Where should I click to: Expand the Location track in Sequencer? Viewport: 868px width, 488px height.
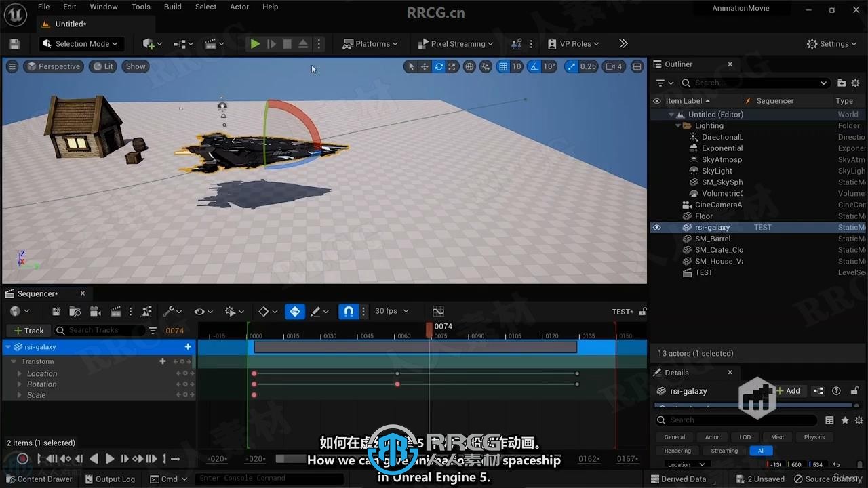pos(20,374)
